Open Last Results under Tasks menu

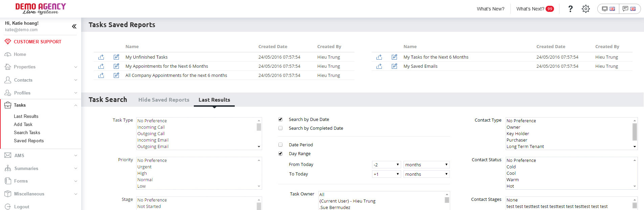point(26,116)
